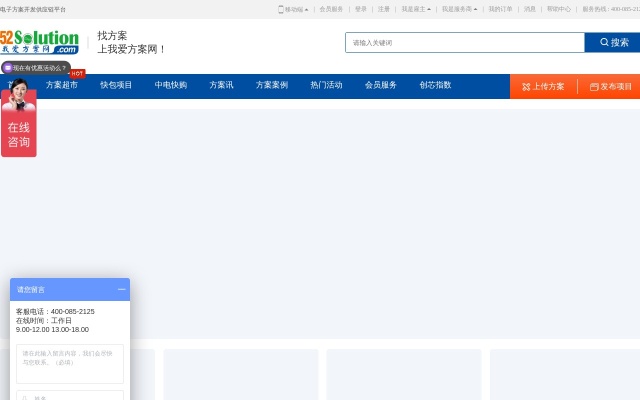Image resolution: width=640 pixels, height=400 pixels.
Task: Click the message content textarea
Action: click(70, 363)
